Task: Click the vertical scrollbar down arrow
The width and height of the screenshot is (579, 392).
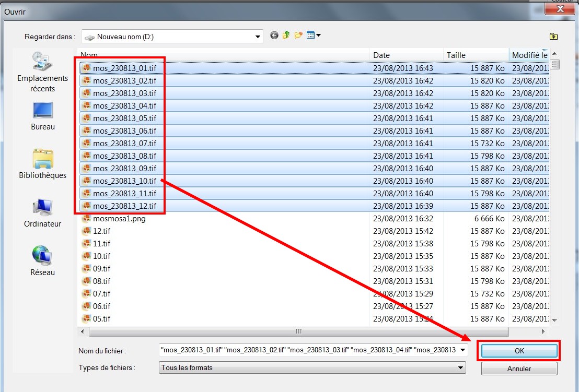Action: tap(554, 320)
